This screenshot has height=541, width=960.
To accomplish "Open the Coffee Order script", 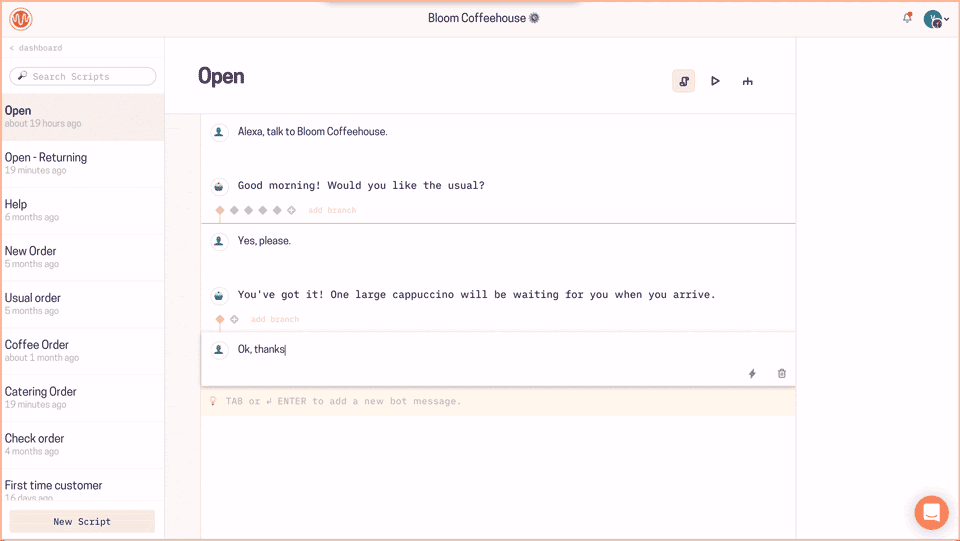I will (83, 351).
